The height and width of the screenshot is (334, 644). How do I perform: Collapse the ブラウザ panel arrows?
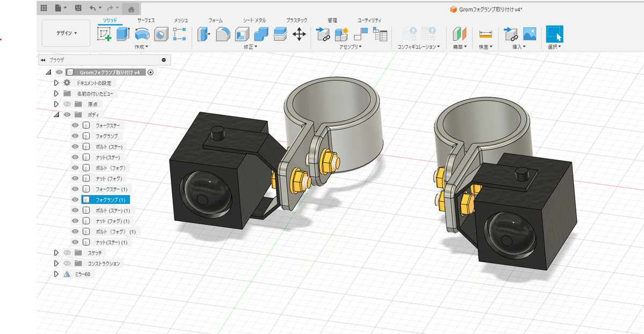pos(42,60)
